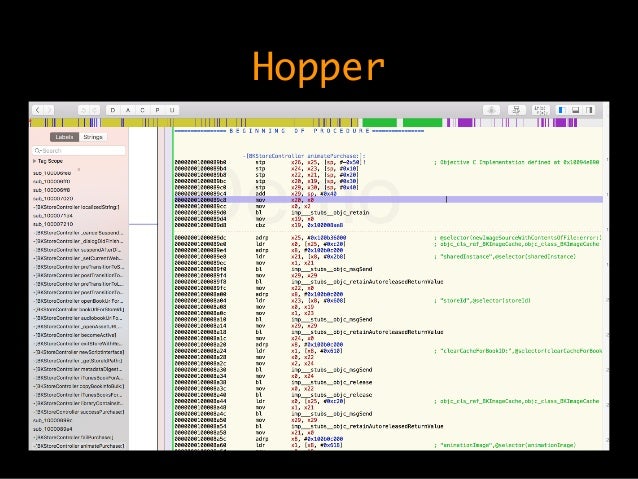Click the animatePurchase procedure header in disassembly

click(304, 156)
